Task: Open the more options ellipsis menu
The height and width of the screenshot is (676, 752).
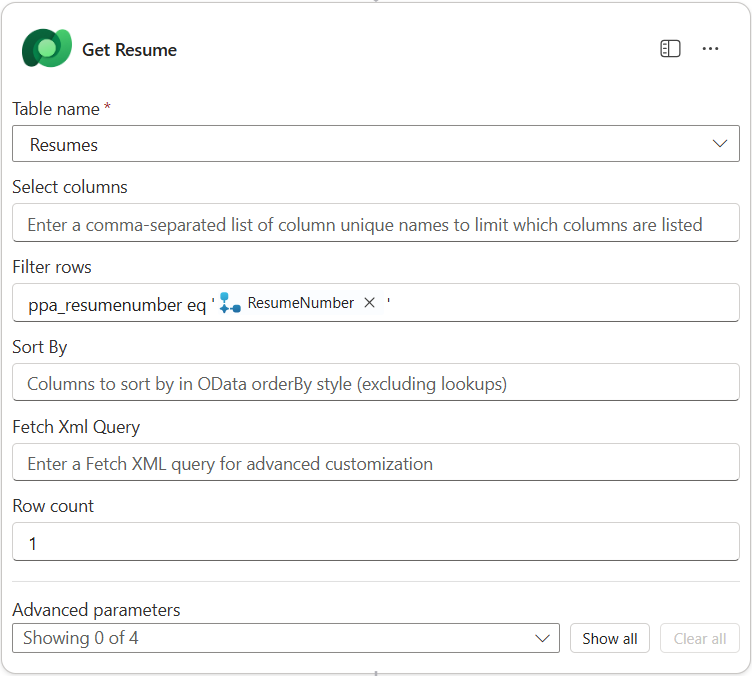Action: (x=711, y=49)
